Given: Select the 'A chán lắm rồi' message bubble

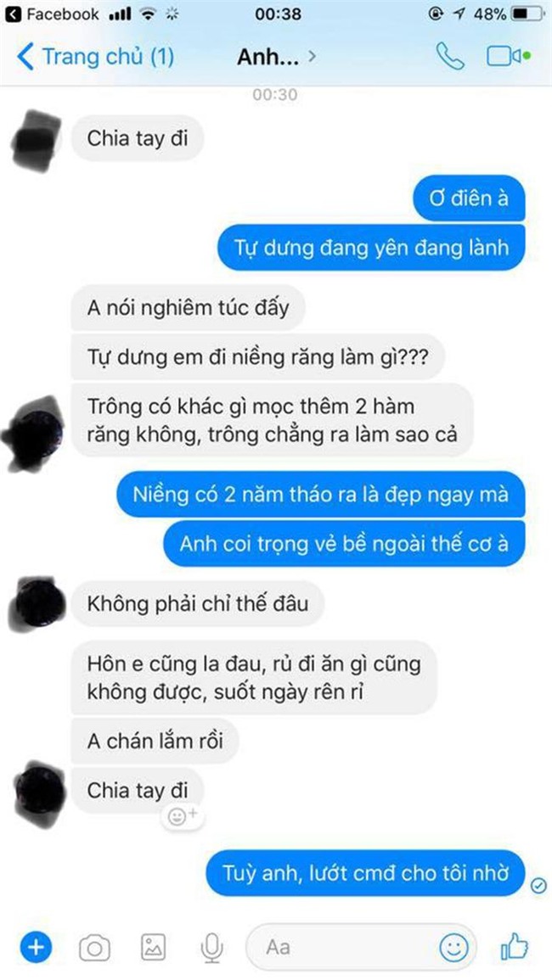Looking at the screenshot, I should (155, 742).
